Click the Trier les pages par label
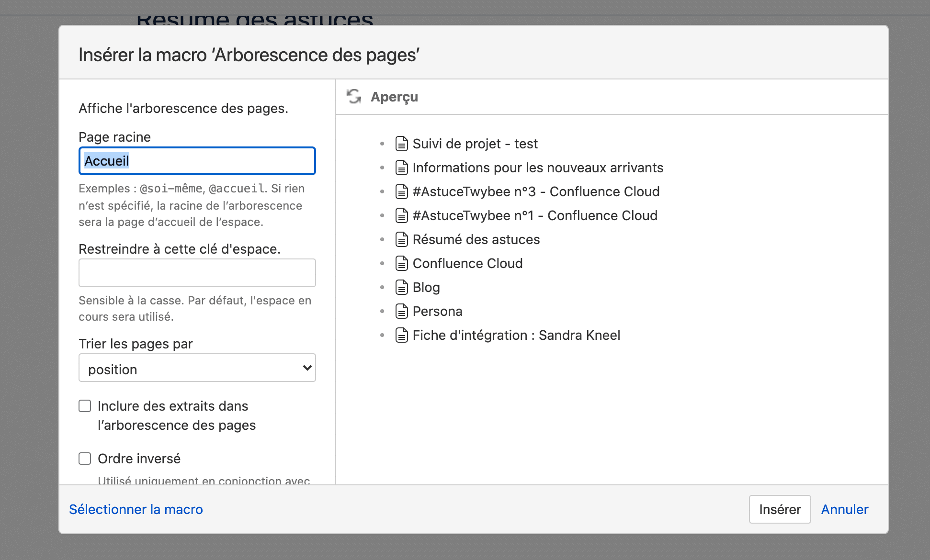Image resolution: width=930 pixels, height=560 pixels. pos(136,344)
